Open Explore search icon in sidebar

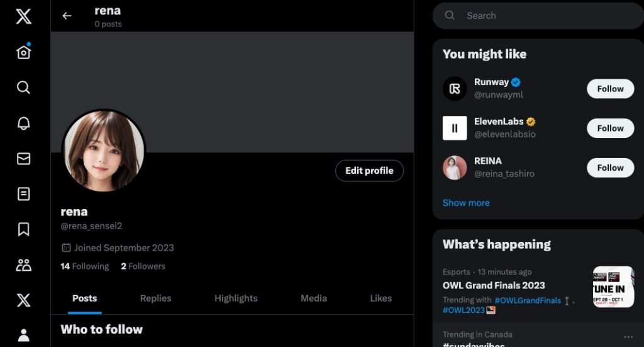[x=23, y=88]
